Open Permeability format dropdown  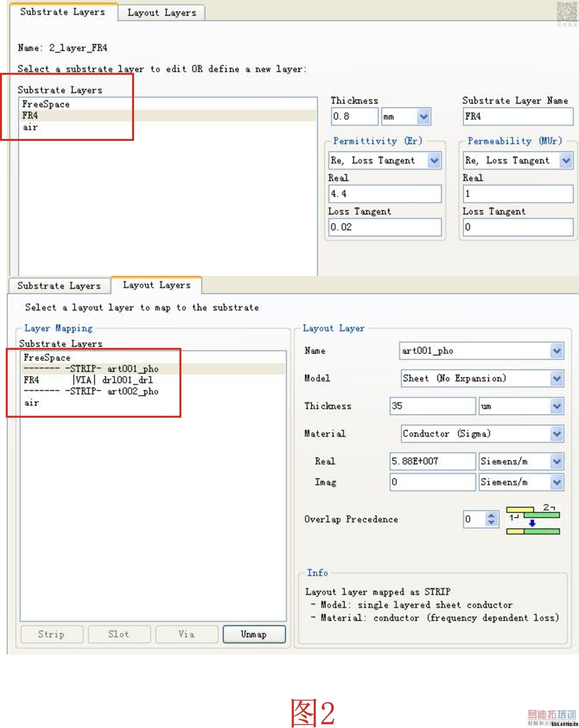point(566,160)
